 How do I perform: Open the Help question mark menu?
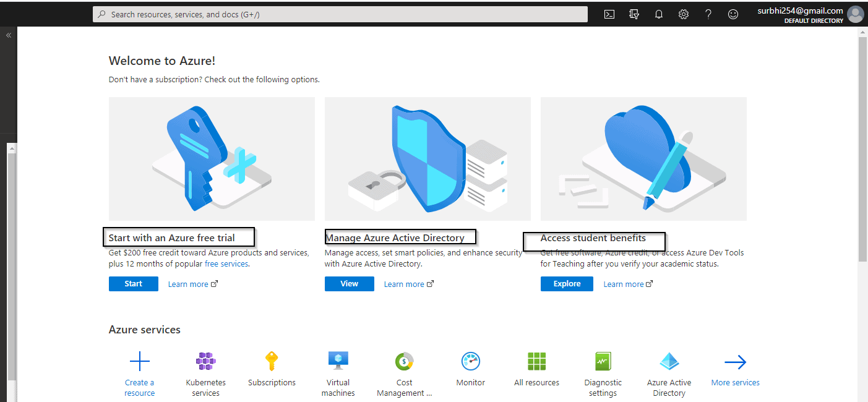708,14
